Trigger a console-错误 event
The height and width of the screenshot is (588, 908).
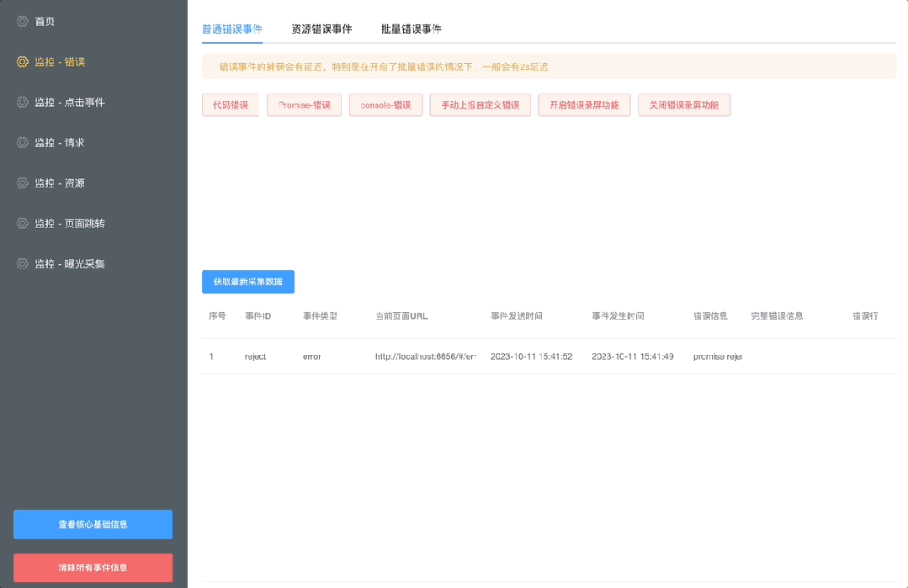coord(385,104)
